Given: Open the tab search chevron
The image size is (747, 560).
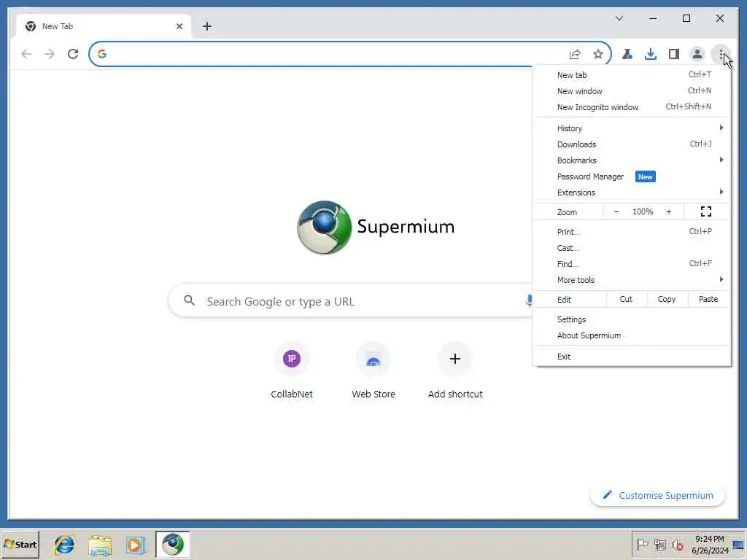Looking at the screenshot, I should [x=619, y=18].
